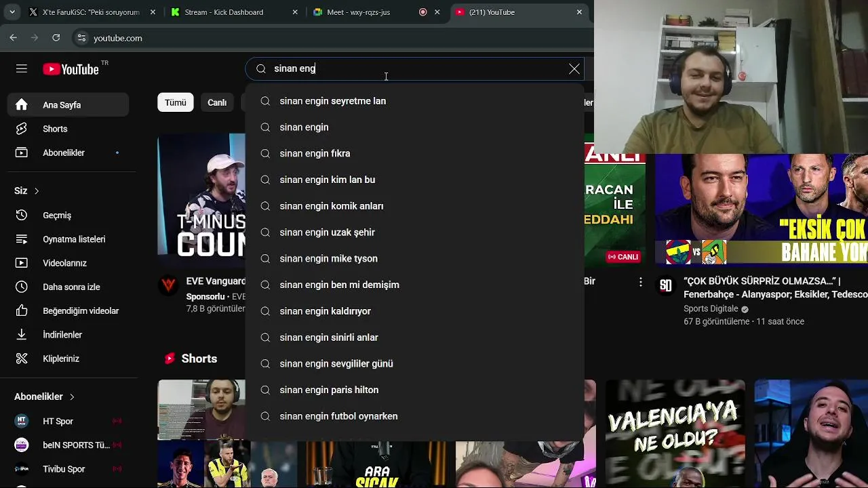Focus the search field containing sinan eng
Image resolution: width=868 pixels, height=488 pixels.
(414, 68)
